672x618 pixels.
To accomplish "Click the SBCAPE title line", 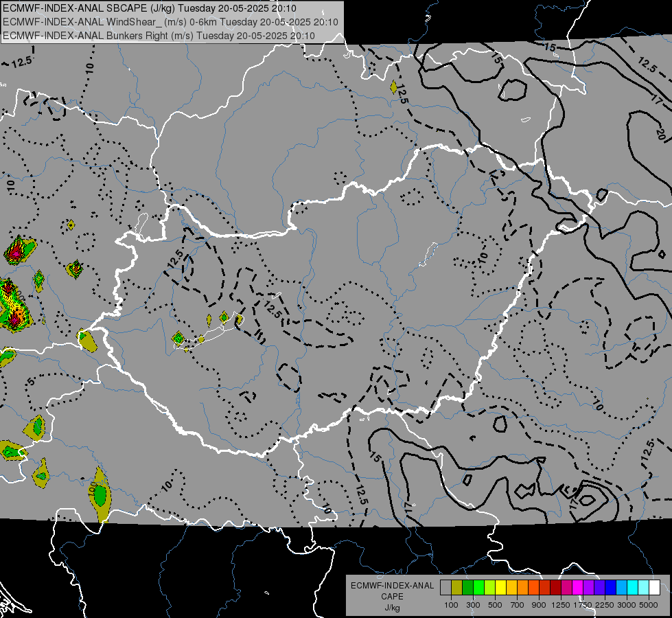I will [x=149, y=8].
